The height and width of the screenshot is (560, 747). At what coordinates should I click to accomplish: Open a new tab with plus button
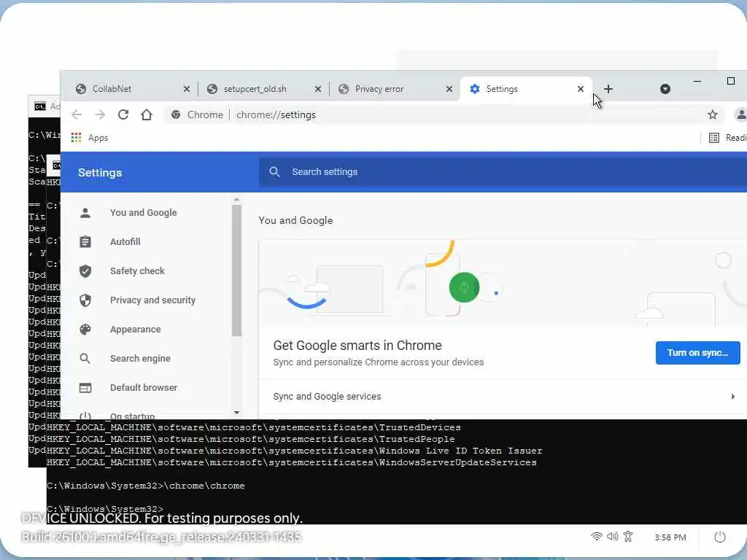(x=608, y=89)
